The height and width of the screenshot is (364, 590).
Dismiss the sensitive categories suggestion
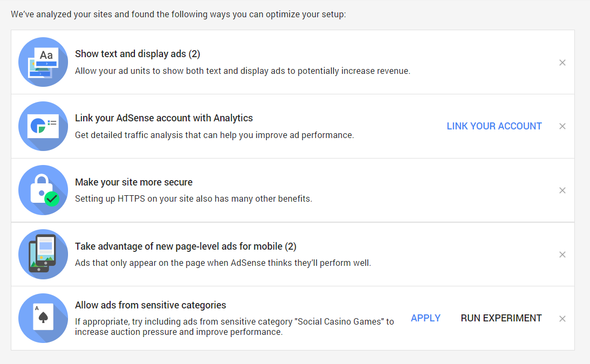tap(562, 319)
